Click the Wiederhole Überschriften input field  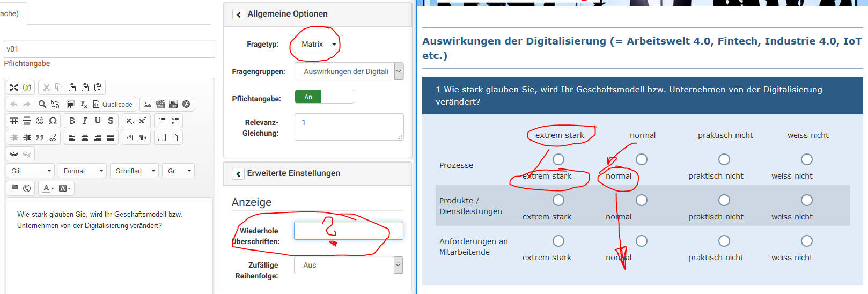pyautogui.click(x=349, y=231)
